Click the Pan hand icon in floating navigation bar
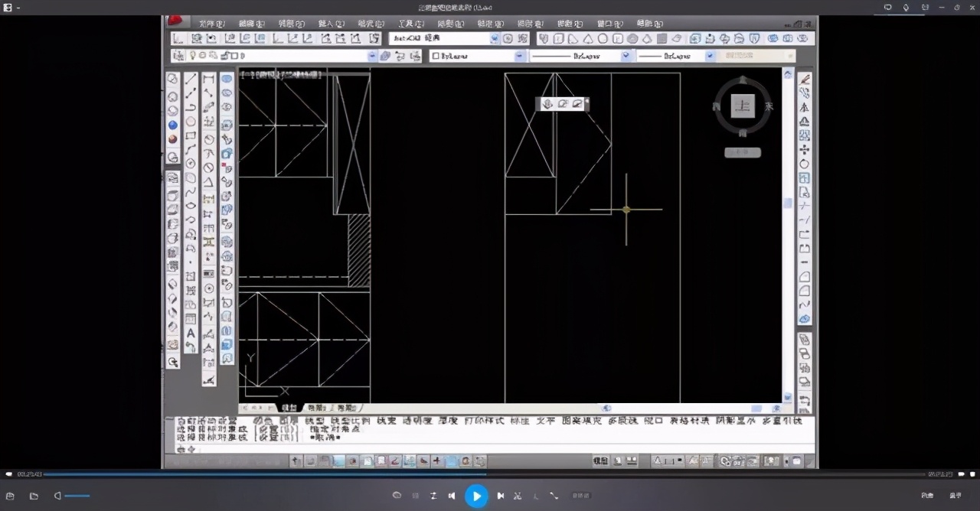Image resolution: width=980 pixels, height=511 pixels. pos(547,104)
